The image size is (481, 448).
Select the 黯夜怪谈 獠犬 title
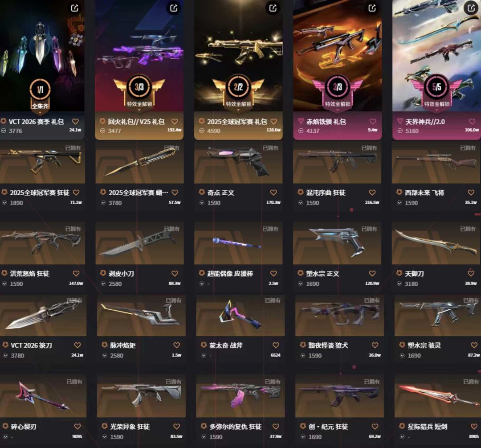328,345
